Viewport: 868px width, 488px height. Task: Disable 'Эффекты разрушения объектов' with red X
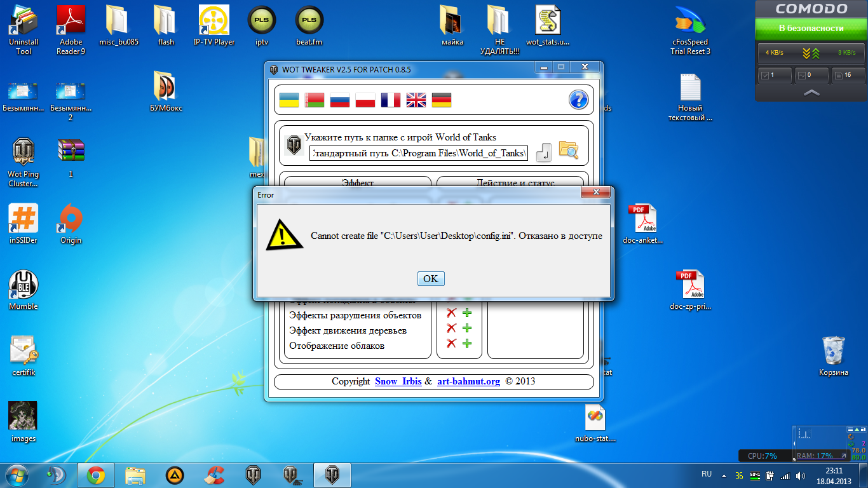coord(451,313)
